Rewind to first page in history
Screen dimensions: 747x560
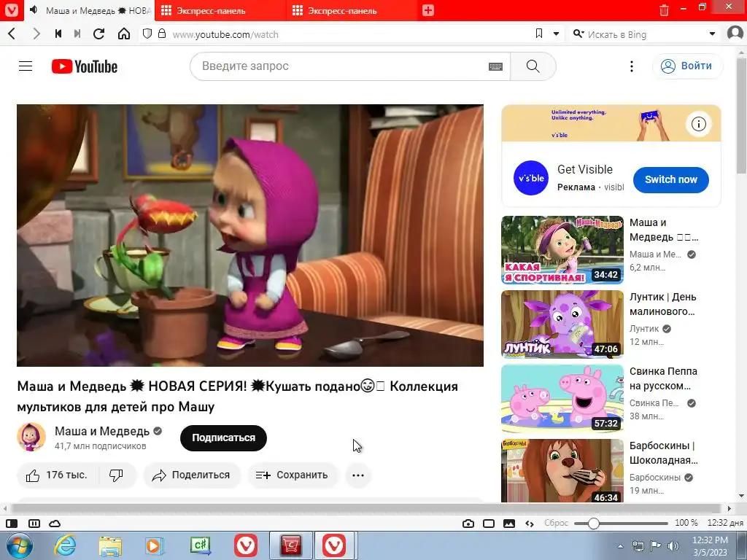tap(58, 34)
